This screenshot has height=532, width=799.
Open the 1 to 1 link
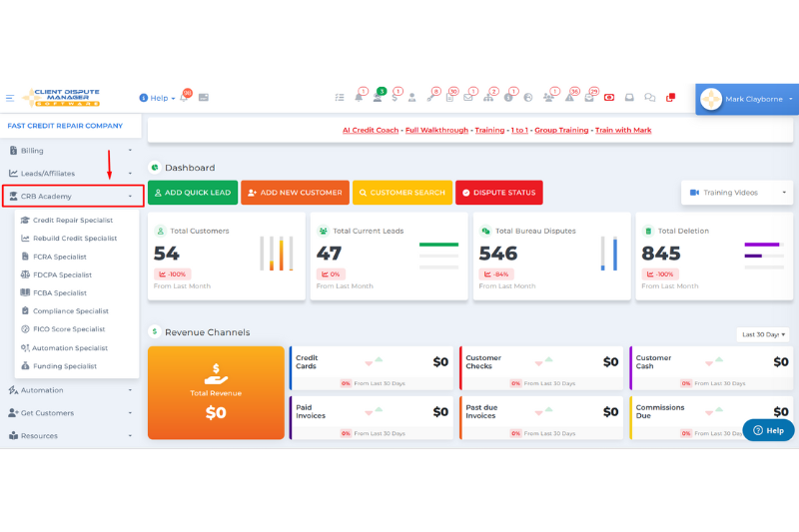pos(519,131)
